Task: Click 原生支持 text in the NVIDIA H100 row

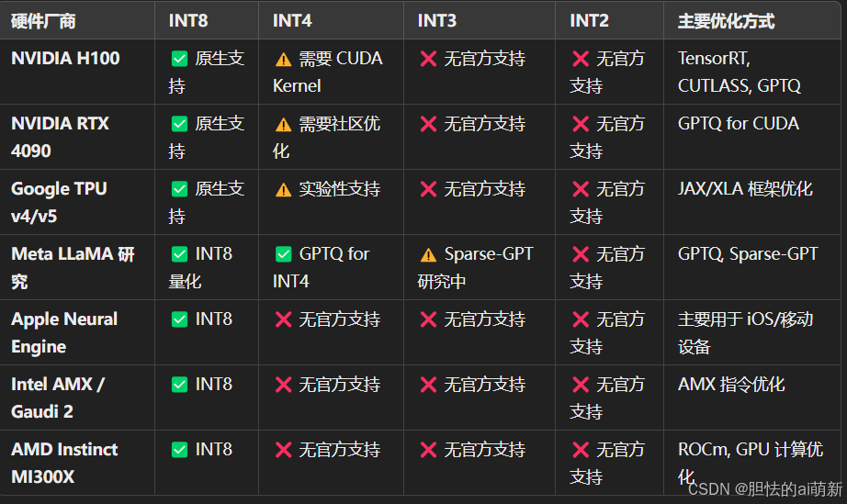Action: pos(207,72)
